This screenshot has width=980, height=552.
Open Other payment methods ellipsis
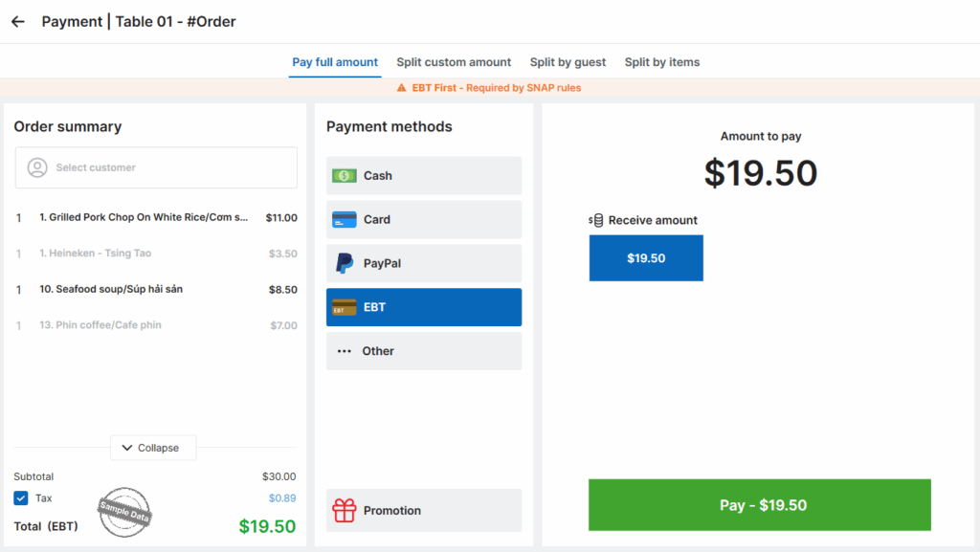(344, 351)
